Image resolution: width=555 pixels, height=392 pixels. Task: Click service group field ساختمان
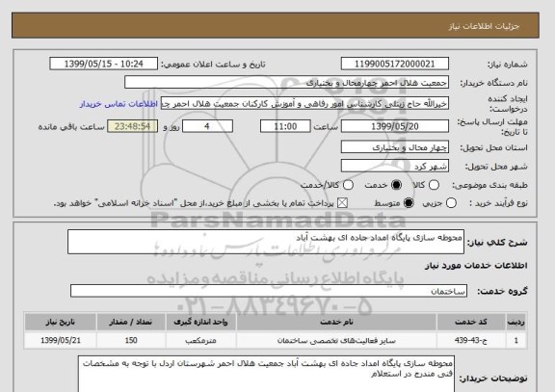tap(269, 291)
